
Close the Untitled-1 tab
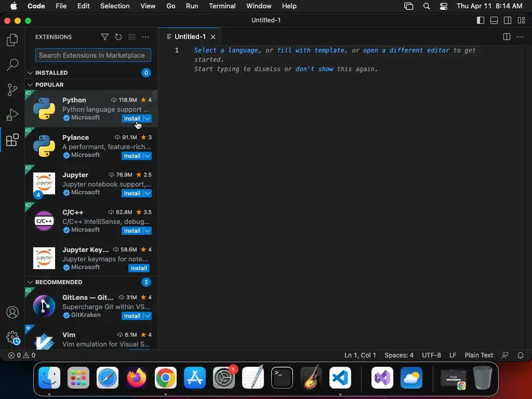pos(213,37)
